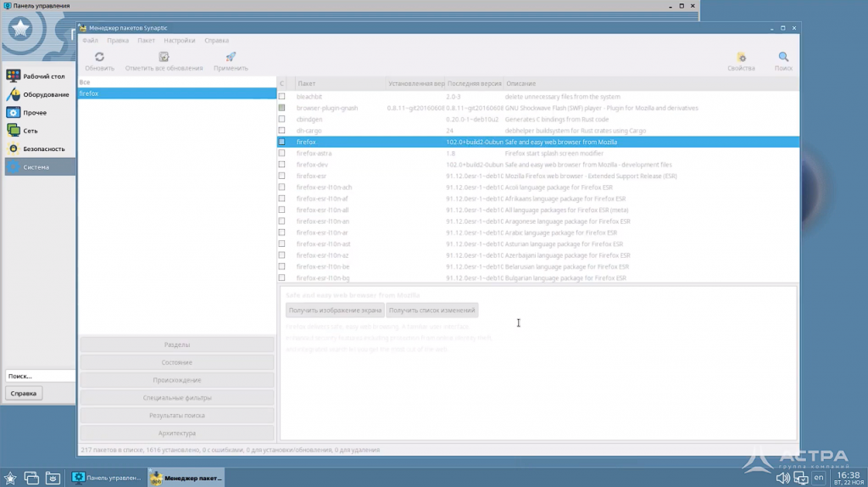Sort by Последняя версия column header
This screenshot has width=868, height=487.
[x=475, y=84]
